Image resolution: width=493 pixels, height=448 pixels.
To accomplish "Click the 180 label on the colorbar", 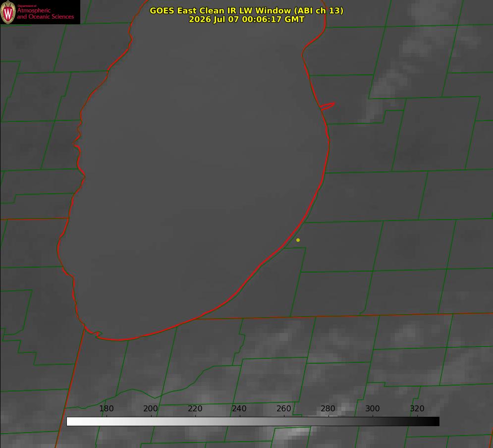I will click(x=106, y=408).
